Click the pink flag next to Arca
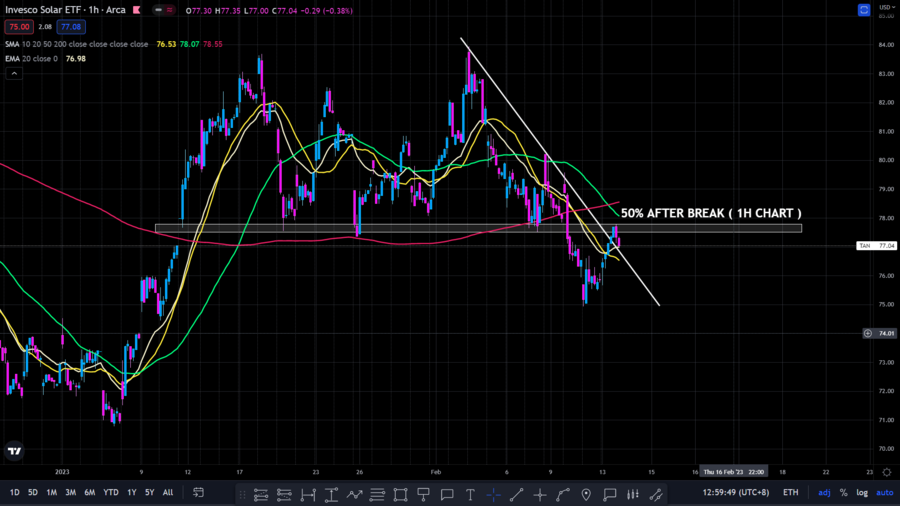The height and width of the screenshot is (506, 900). pyautogui.click(x=137, y=10)
